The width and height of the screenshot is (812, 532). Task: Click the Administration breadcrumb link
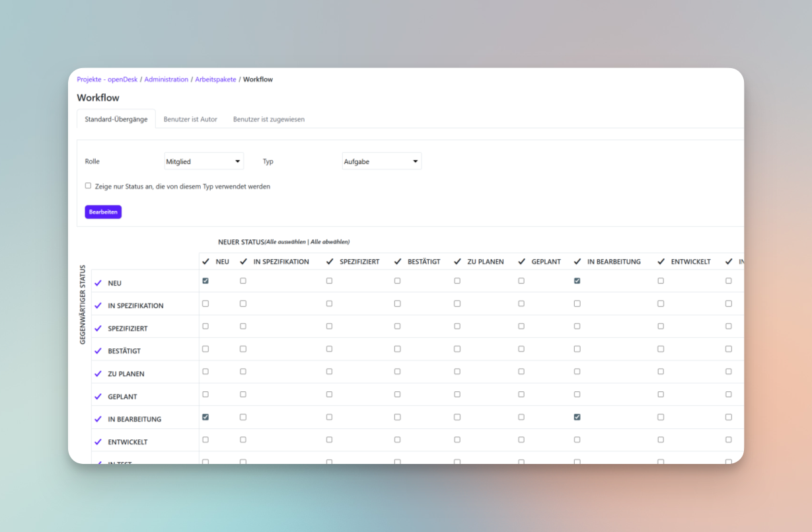click(x=166, y=79)
